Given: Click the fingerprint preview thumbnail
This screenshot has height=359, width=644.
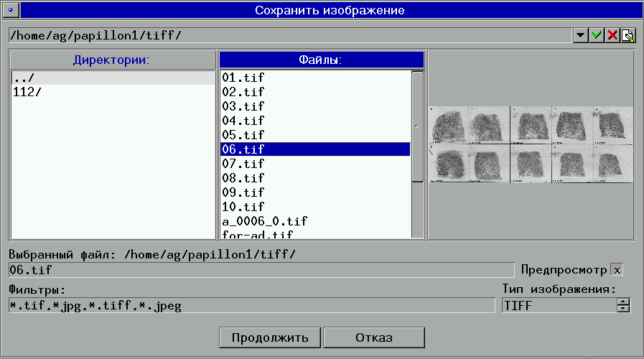Looking at the screenshot, I should click(531, 144).
